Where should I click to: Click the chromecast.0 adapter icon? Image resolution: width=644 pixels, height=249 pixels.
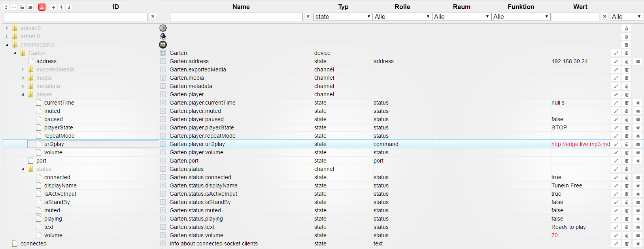click(x=163, y=45)
